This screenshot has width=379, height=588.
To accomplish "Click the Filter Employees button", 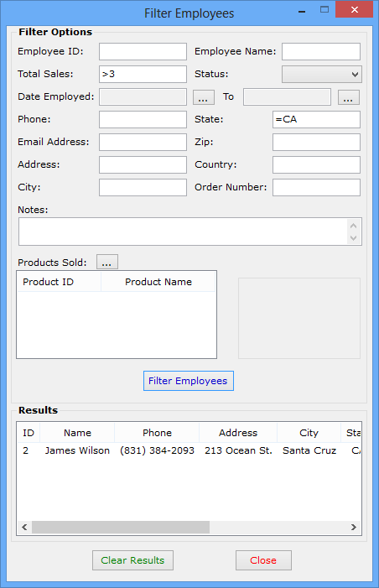I will click(188, 381).
